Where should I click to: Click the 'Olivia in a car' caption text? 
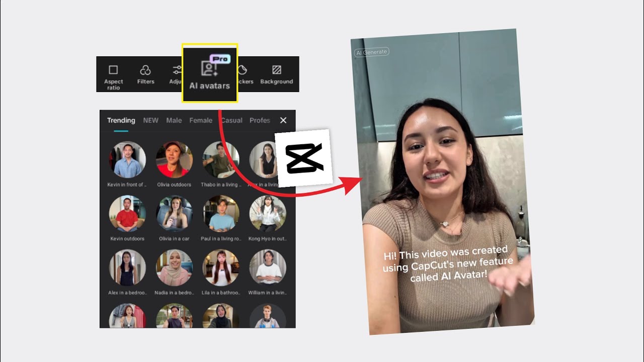174,238
